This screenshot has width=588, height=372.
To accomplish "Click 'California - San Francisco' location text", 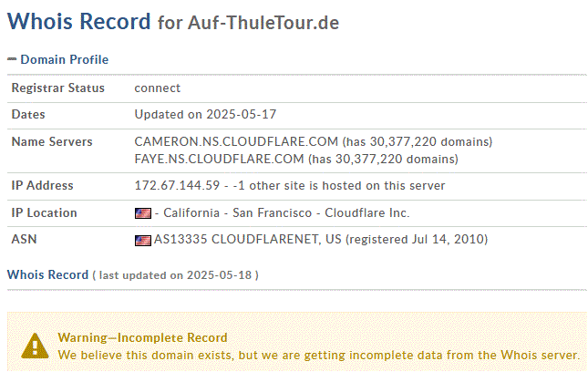I will pos(237,213).
